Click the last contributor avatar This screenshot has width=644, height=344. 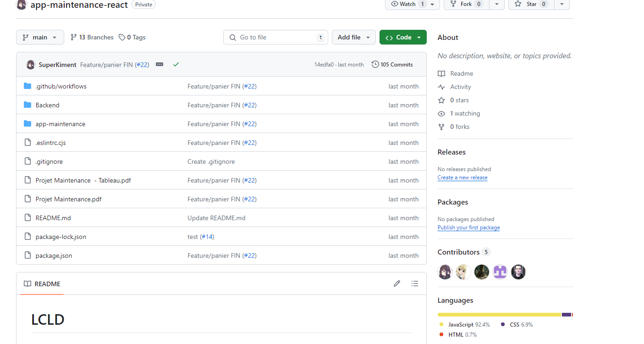pyautogui.click(x=518, y=272)
